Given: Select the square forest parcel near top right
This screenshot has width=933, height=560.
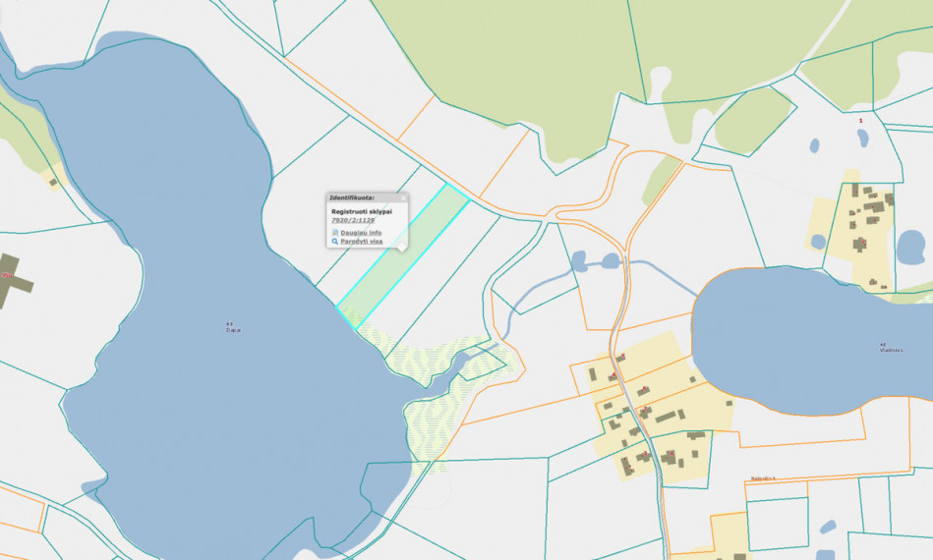Looking at the screenshot, I should 755,121.
